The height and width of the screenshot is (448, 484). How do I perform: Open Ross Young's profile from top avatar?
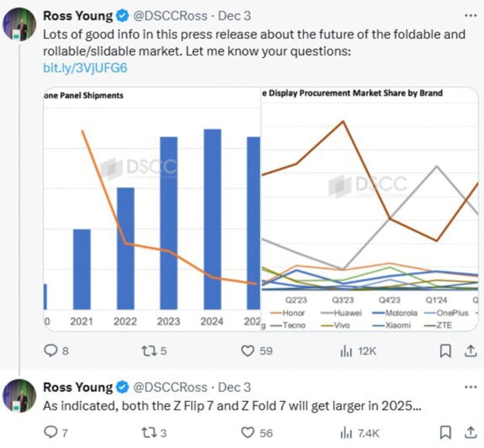click(x=19, y=25)
